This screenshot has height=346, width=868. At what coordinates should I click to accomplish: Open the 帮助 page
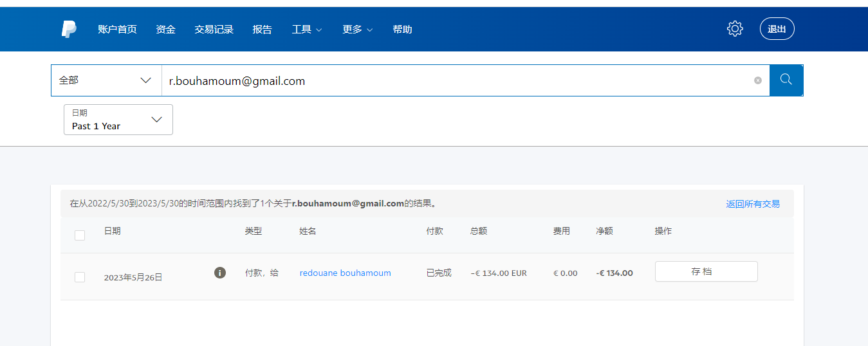click(x=402, y=30)
